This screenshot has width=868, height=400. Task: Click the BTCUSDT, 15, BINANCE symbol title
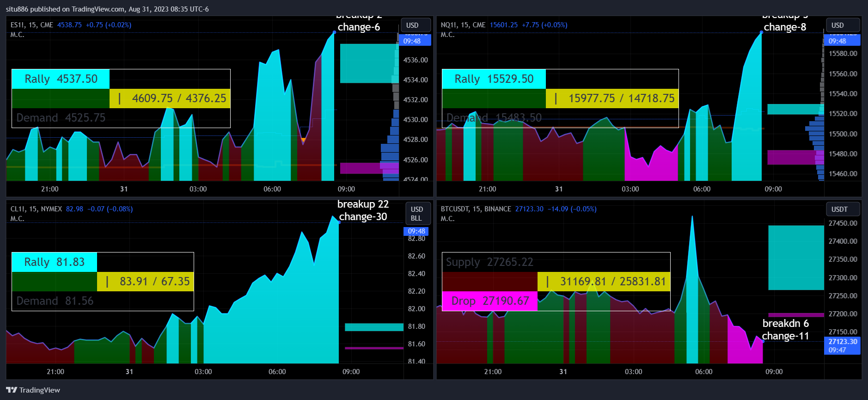(476, 209)
